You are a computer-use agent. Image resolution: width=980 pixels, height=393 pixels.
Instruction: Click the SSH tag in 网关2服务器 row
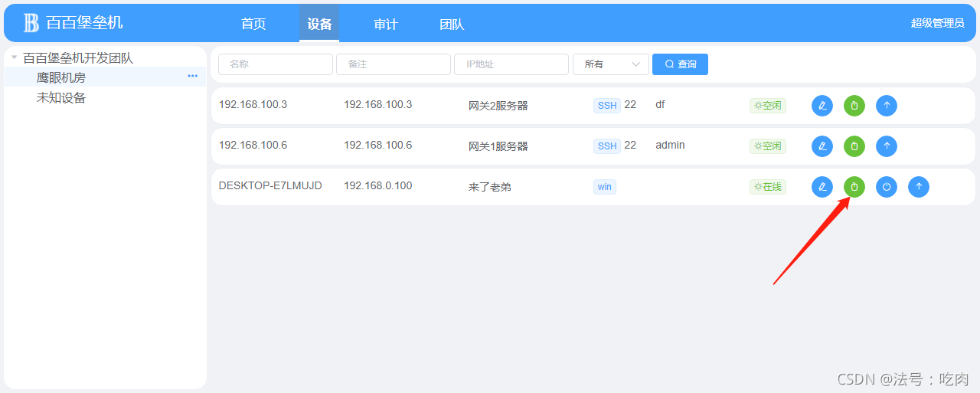point(607,106)
